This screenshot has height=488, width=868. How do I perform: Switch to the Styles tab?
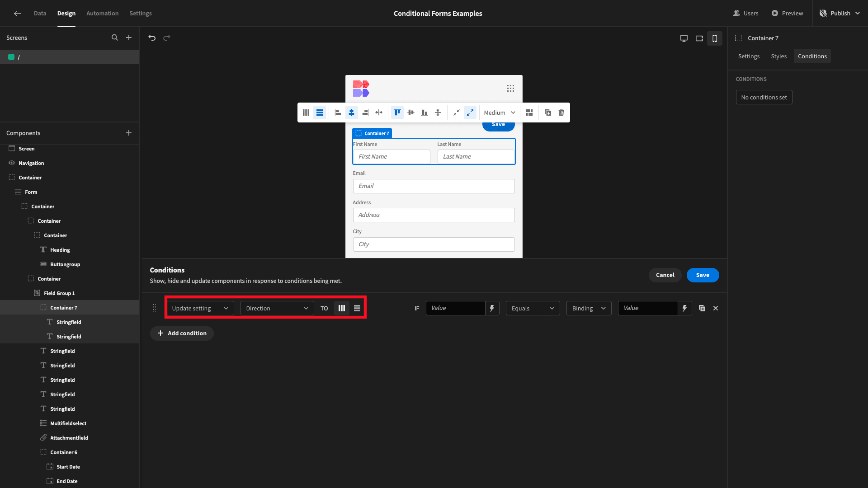[778, 56]
